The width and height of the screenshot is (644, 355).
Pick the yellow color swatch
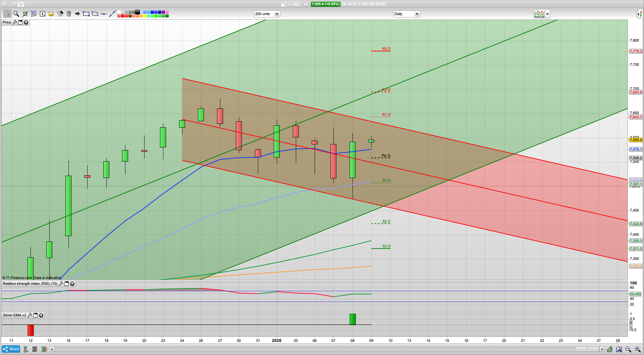pyautogui.click(x=145, y=16)
